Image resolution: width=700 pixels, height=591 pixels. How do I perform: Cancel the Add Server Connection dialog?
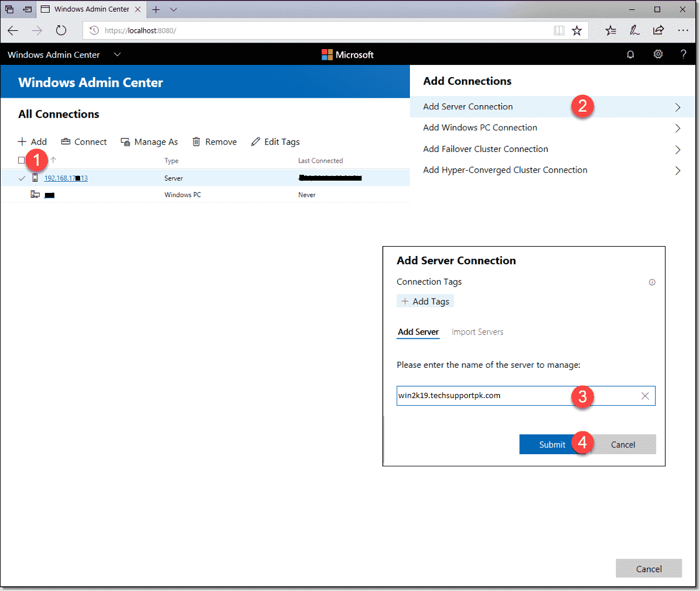pyautogui.click(x=623, y=445)
